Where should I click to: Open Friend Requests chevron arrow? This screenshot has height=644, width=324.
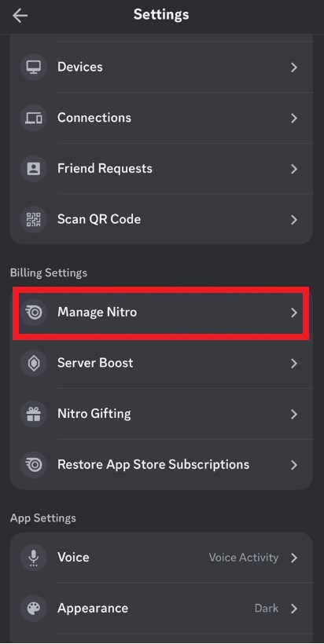[x=294, y=169]
